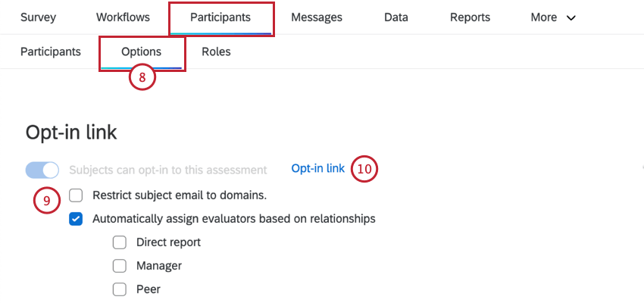Open the Participants sub-tab
Screen dimensions: 644x303
(51, 52)
